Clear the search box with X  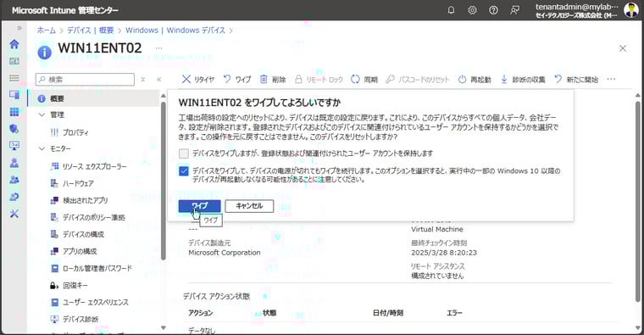point(143,80)
